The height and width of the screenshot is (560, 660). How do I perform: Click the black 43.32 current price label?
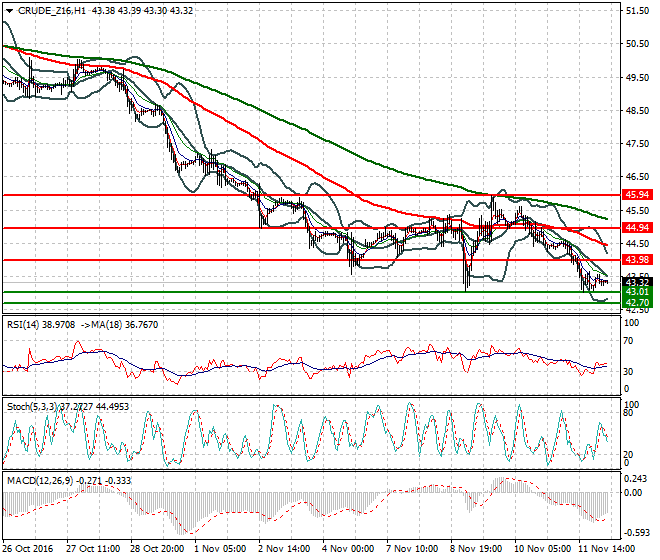[637, 282]
